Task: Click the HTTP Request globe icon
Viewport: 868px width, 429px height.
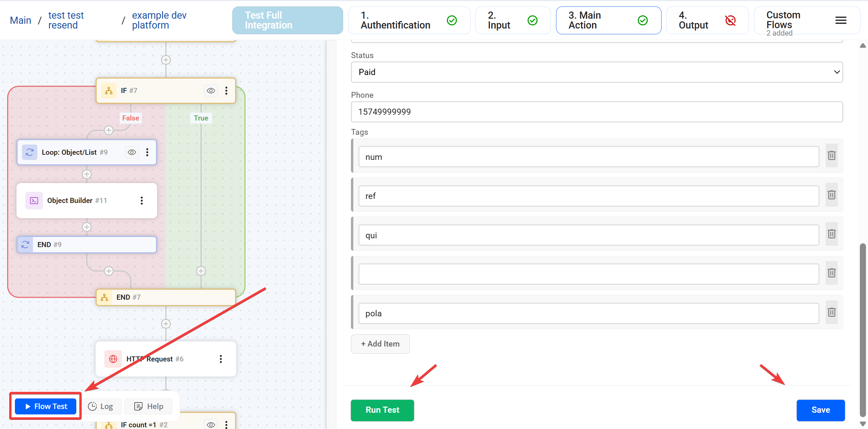Action: pos(113,359)
